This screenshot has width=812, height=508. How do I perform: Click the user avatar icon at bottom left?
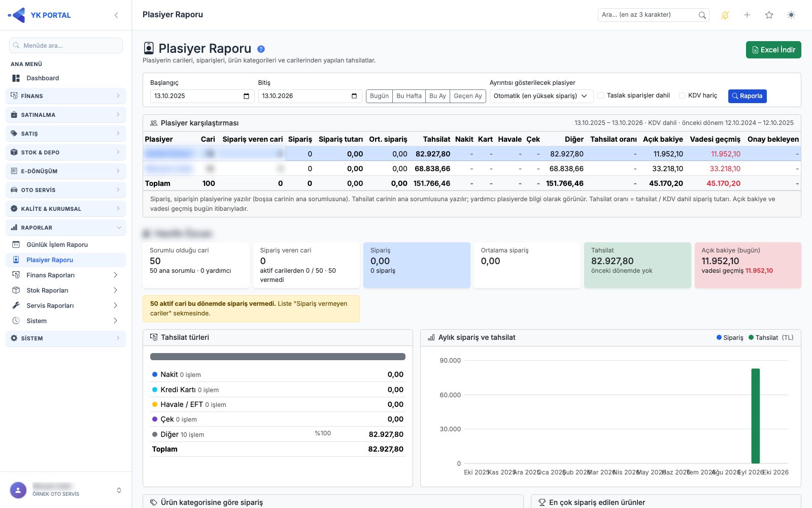(18, 490)
